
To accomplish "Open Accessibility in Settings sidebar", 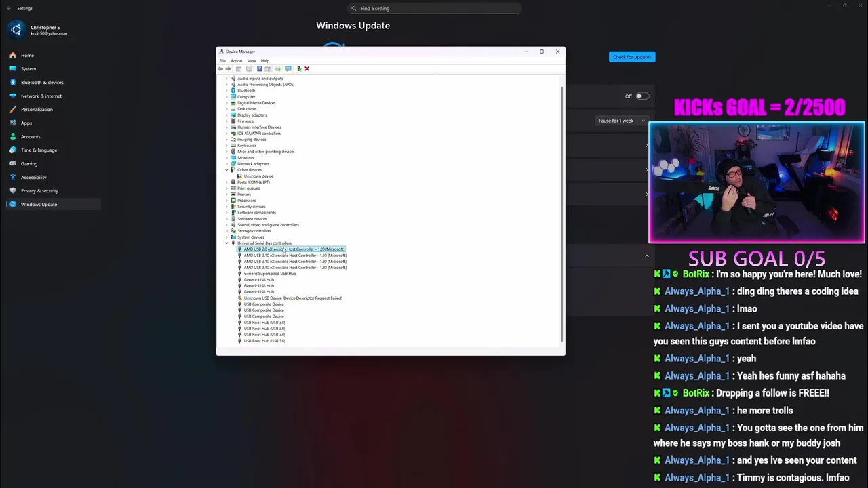I will tap(53, 177).
